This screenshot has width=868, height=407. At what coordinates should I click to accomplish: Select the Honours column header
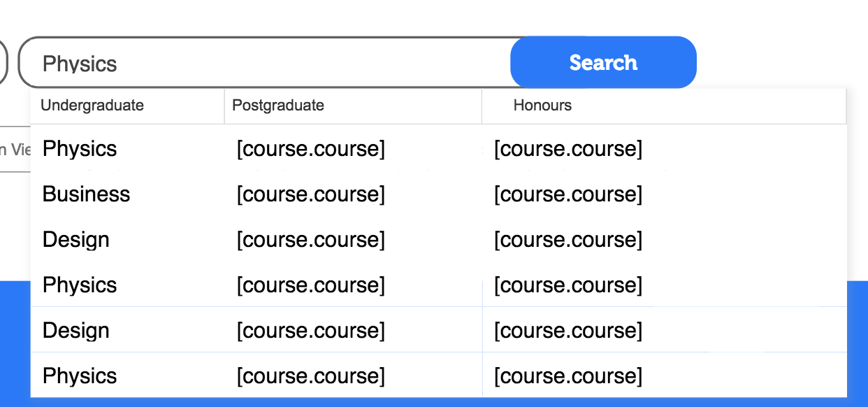(x=542, y=106)
